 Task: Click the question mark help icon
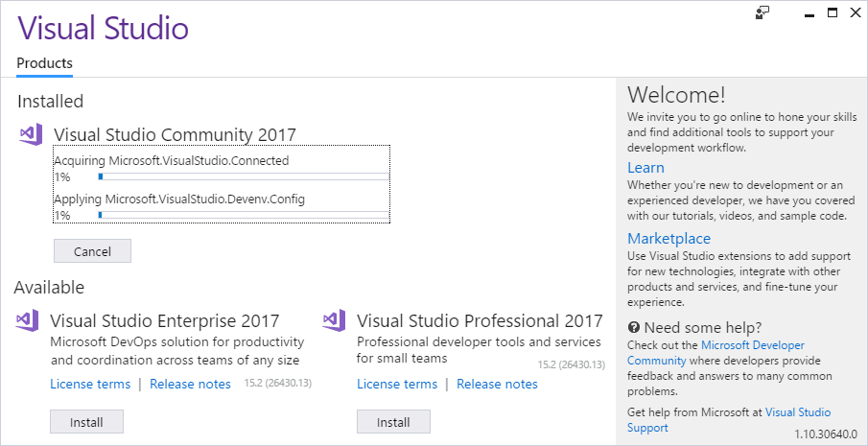pos(634,327)
